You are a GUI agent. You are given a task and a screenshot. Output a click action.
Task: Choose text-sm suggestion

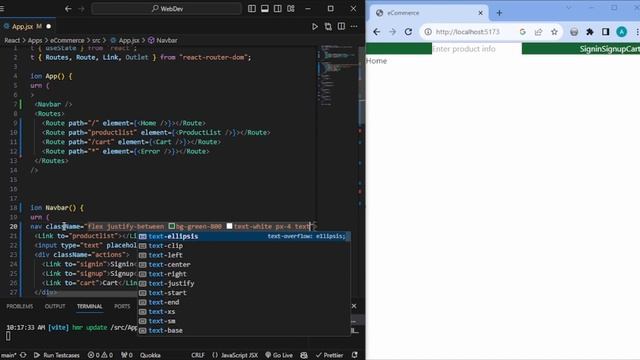(244, 321)
